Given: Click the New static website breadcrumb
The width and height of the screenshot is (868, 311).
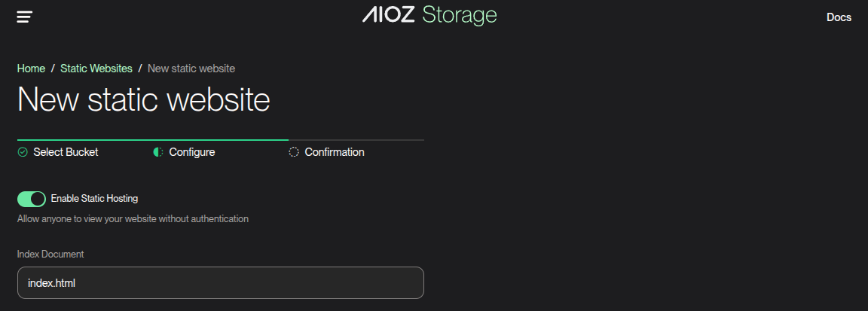Looking at the screenshot, I should pyautogui.click(x=191, y=69).
